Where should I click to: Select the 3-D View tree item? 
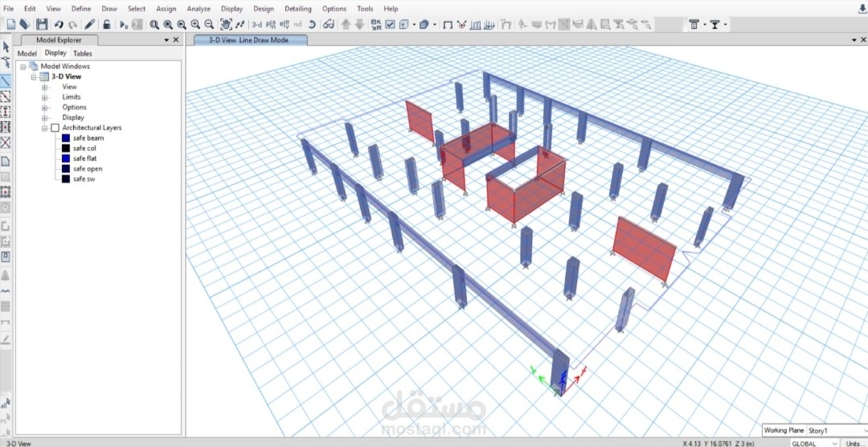point(67,77)
